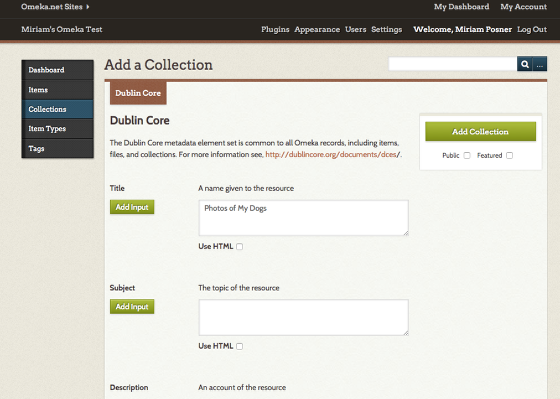Toggle the Public checkbox
560x399 pixels.
click(467, 155)
